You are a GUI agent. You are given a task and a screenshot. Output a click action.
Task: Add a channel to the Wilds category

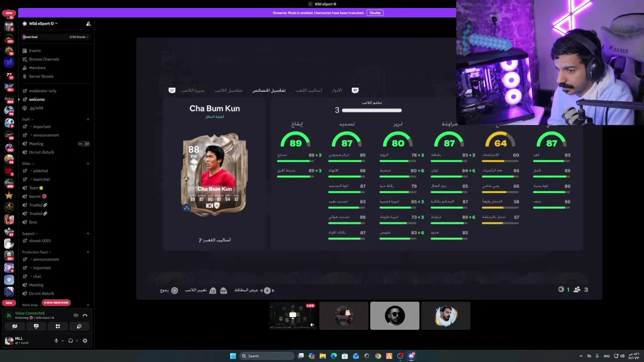(88, 163)
